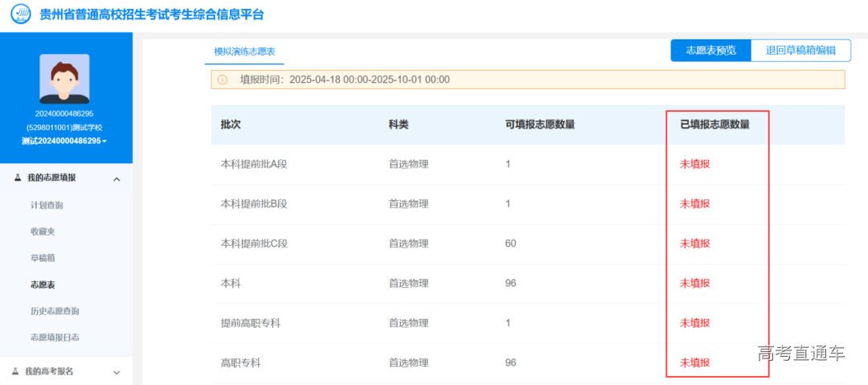Click the info icon beside 填报时间
Screen dimensions: 868x385
(x=223, y=80)
